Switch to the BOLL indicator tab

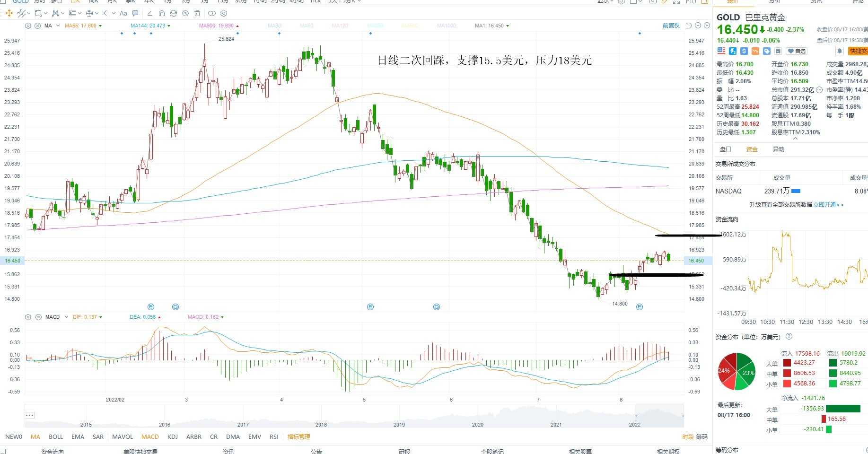pyautogui.click(x=56, y=437)
